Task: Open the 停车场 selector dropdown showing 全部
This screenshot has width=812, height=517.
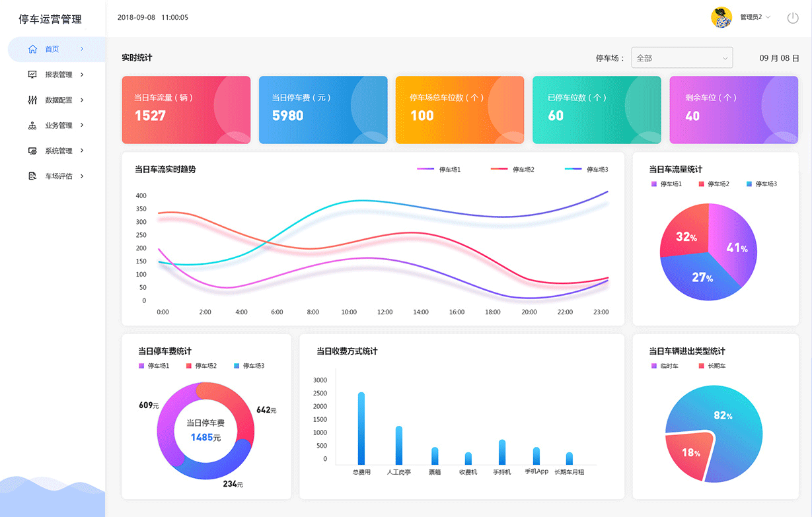Action: (682, 58)
